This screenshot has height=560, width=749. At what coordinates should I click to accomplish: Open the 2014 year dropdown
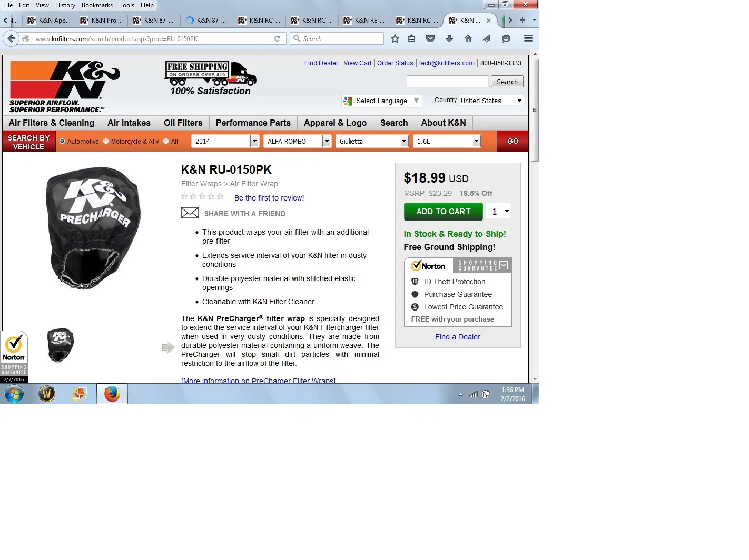click(225, 141)
